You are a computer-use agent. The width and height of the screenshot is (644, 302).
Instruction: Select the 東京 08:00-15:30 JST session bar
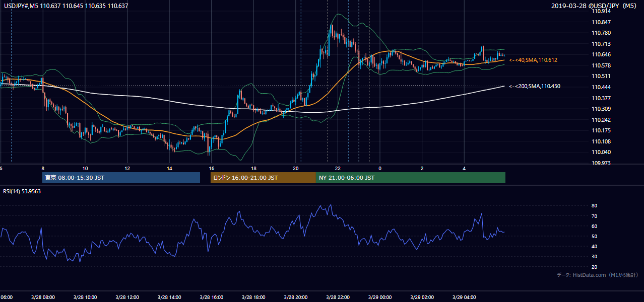click(121, 178)
